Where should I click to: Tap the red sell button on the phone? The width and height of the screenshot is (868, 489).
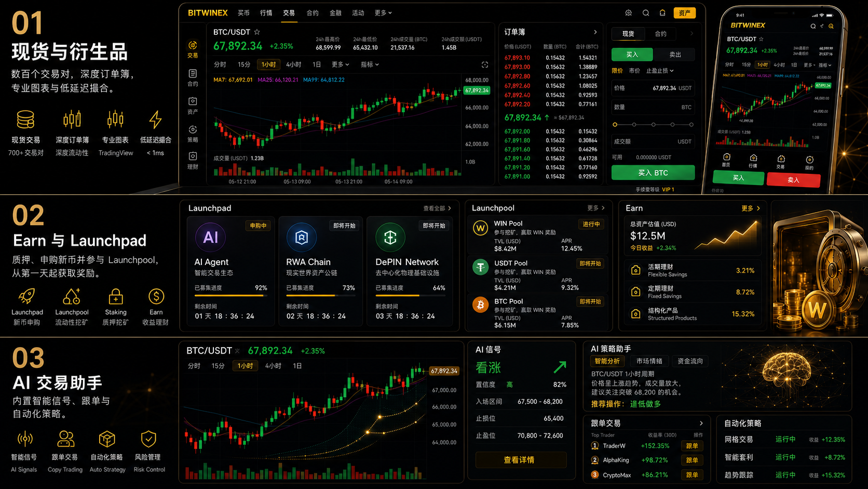pos(793,180)
